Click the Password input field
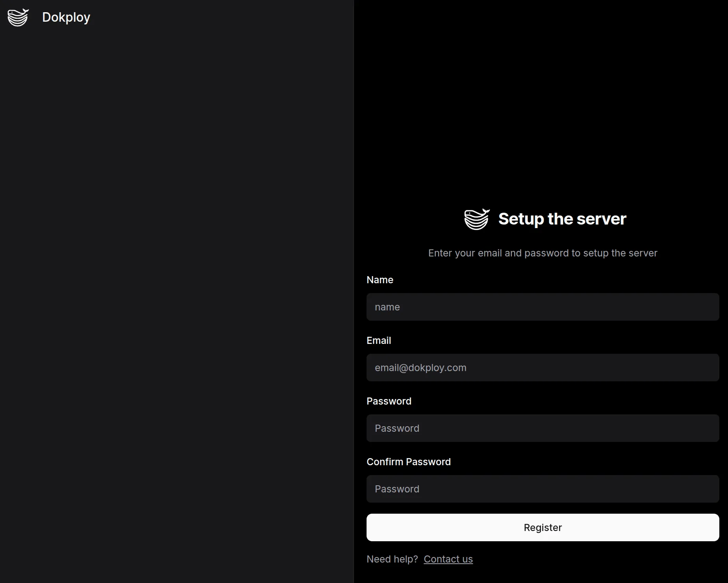 tap(543, 428)
